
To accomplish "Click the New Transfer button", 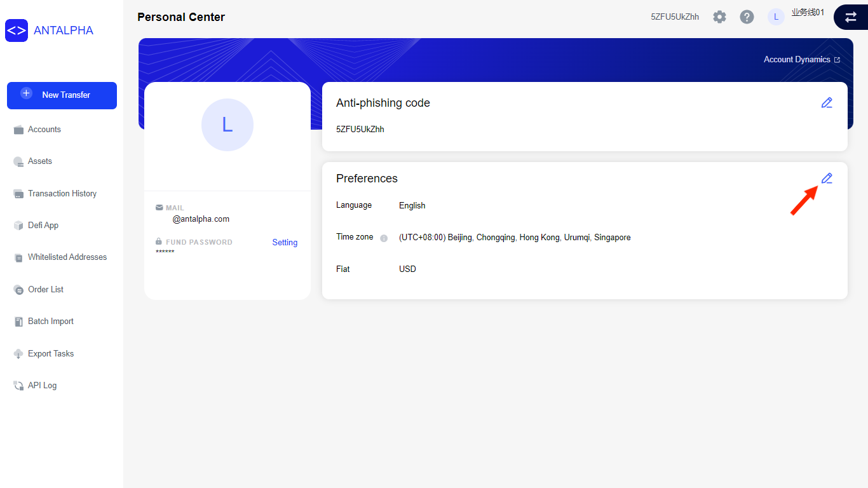I will click(x=62, y=95).
